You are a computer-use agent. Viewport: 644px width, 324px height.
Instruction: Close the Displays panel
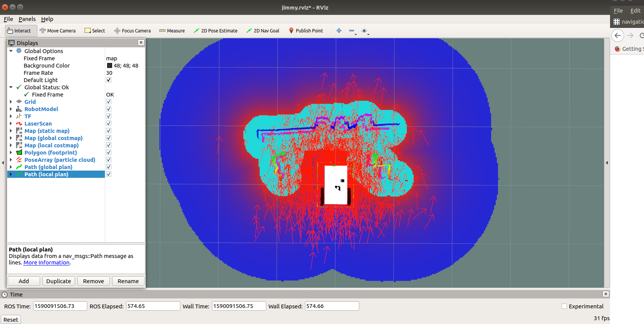click(x=141, y=42)
